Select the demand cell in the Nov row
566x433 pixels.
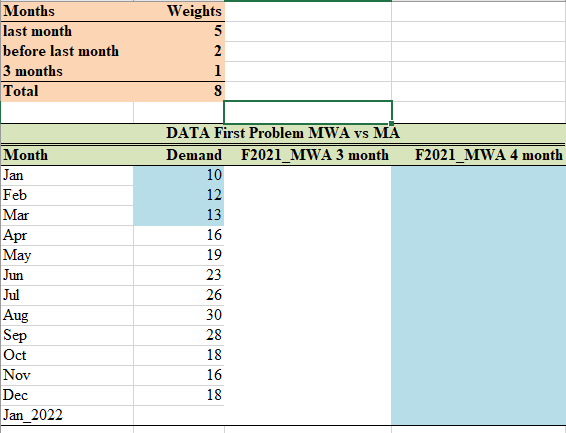[179, 375]
